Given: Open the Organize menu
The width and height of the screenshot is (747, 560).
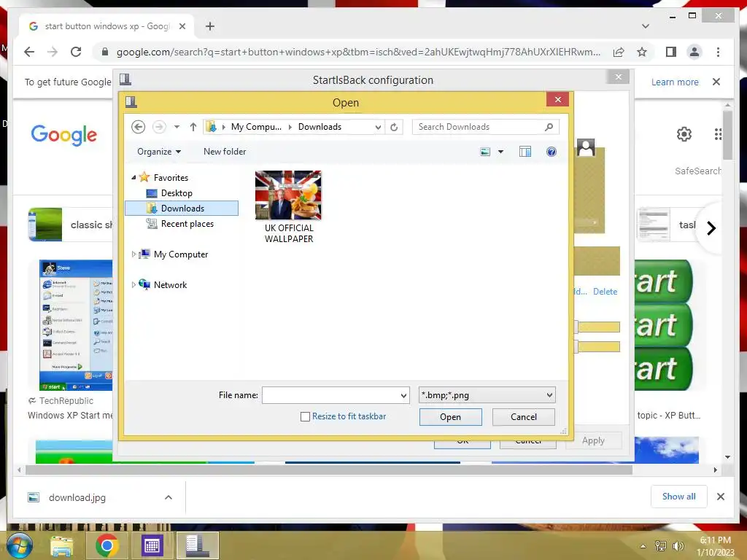Looking at the screenshot, I should pyautogui.click(x=159, y=152).
